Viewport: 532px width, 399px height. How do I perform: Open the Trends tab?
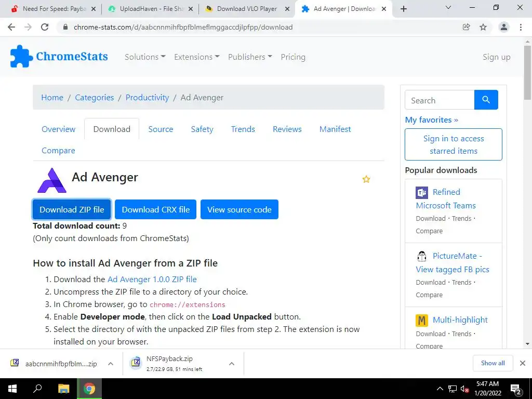point(243,129)
